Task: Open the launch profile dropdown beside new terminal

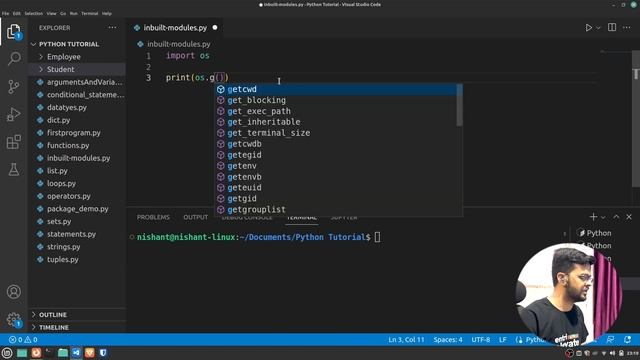Action: (x=603, y=217)
